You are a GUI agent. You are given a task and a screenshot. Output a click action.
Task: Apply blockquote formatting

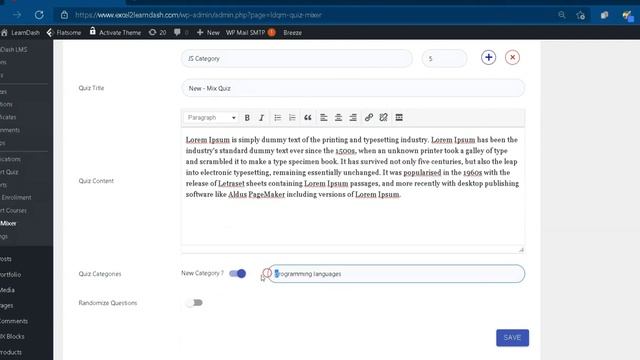point(308,118)
